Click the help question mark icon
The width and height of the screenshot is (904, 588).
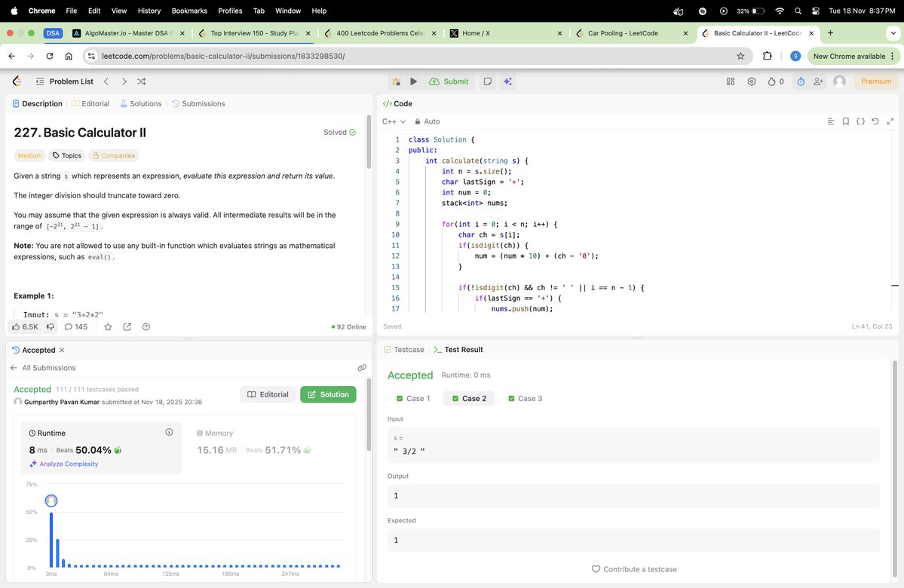[x=146, y=327]
